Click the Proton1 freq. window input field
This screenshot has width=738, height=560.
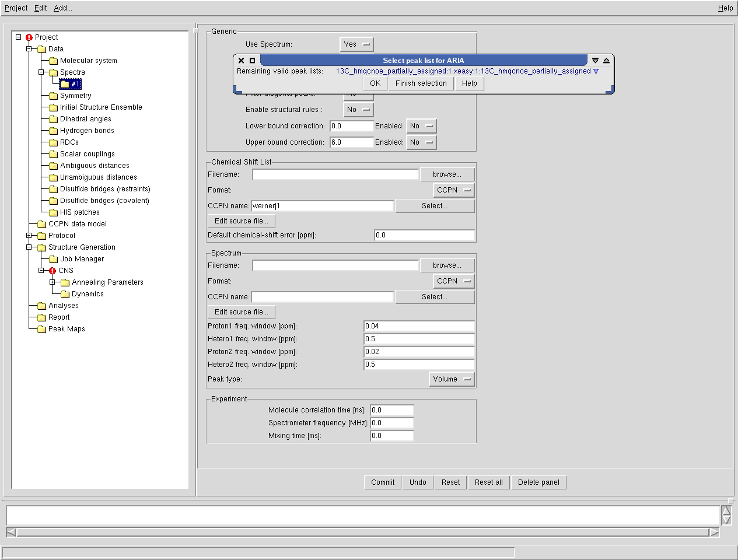point(418,326)
